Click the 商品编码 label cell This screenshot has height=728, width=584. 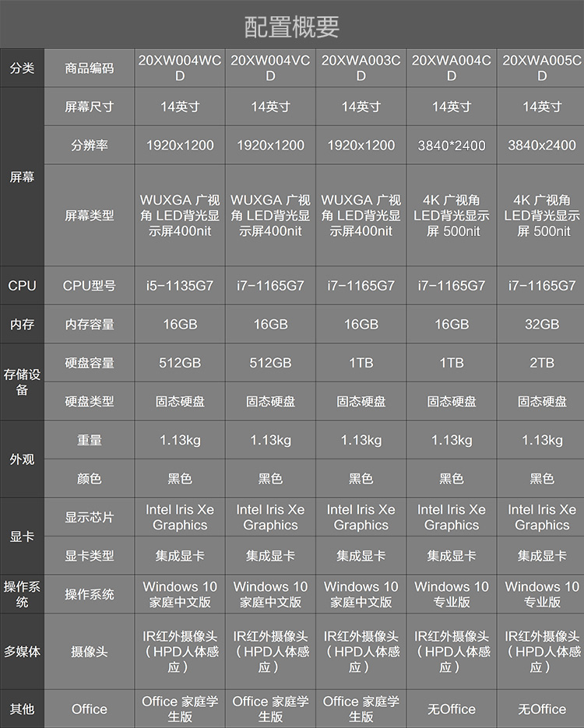(x=89, y=68)
